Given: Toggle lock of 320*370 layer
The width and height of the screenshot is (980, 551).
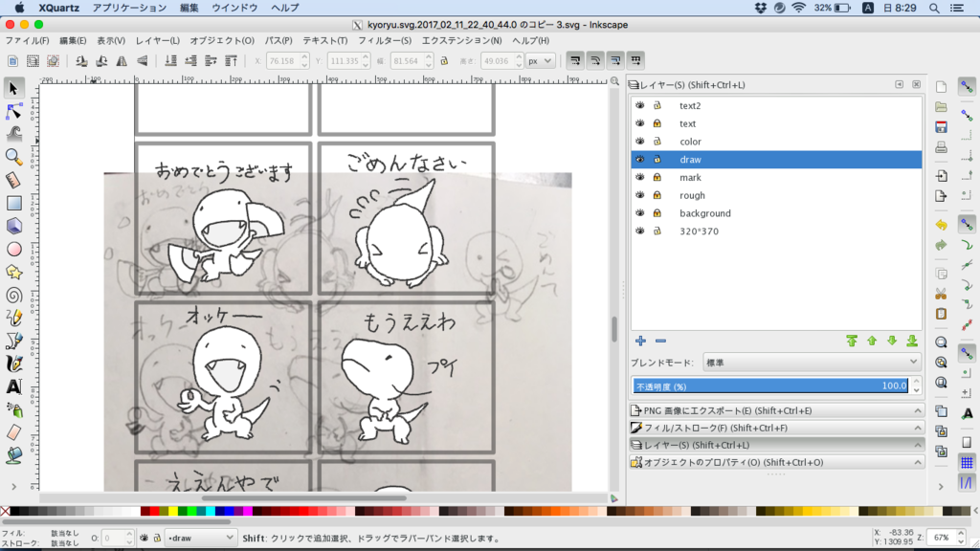Looking at the screenshot, I should tap(657, 231).
